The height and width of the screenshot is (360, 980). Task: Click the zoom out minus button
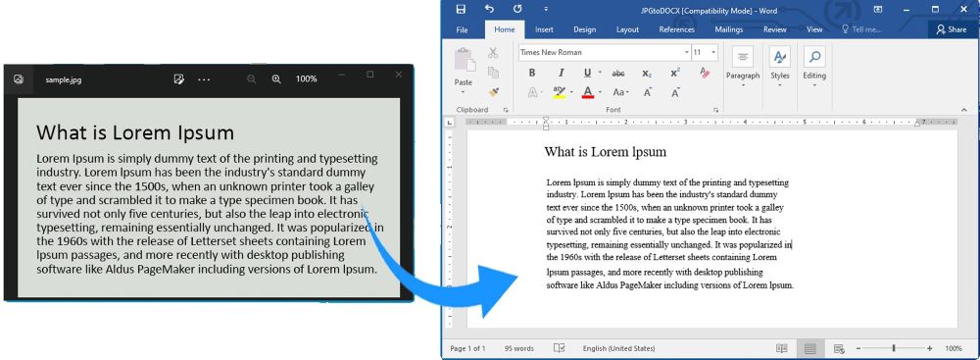858,348
